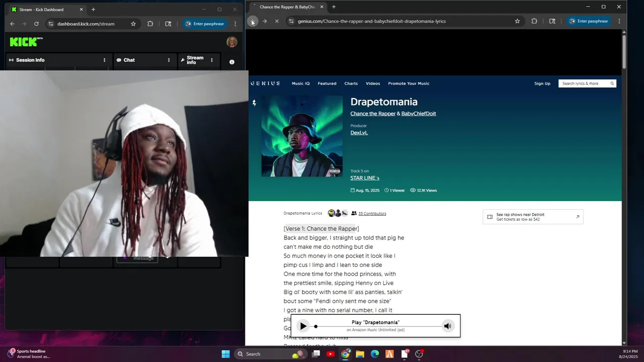Open a new tab in the Genius browser window
The width and height of the screenshot is (644, 362).
(x=334, y=7)
